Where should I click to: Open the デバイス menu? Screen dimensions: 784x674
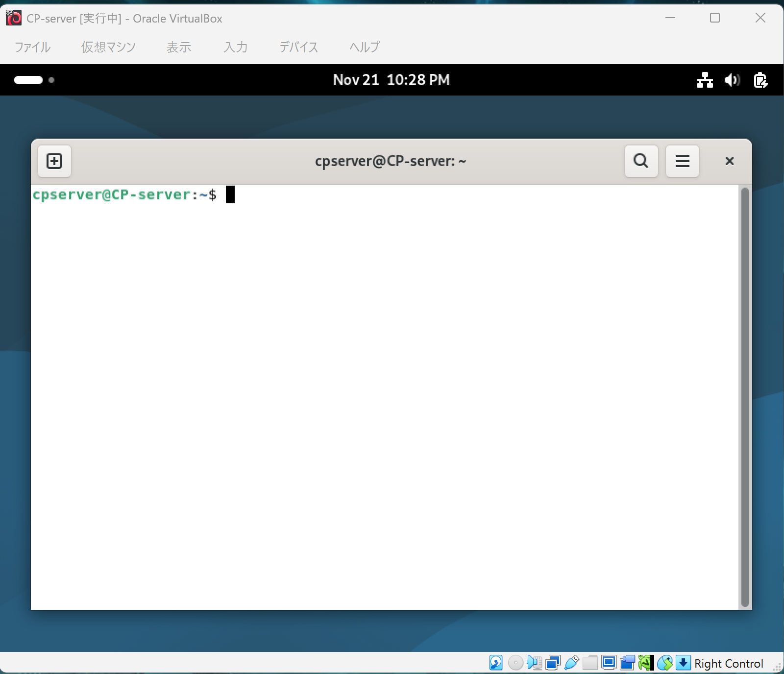(299, 47)
